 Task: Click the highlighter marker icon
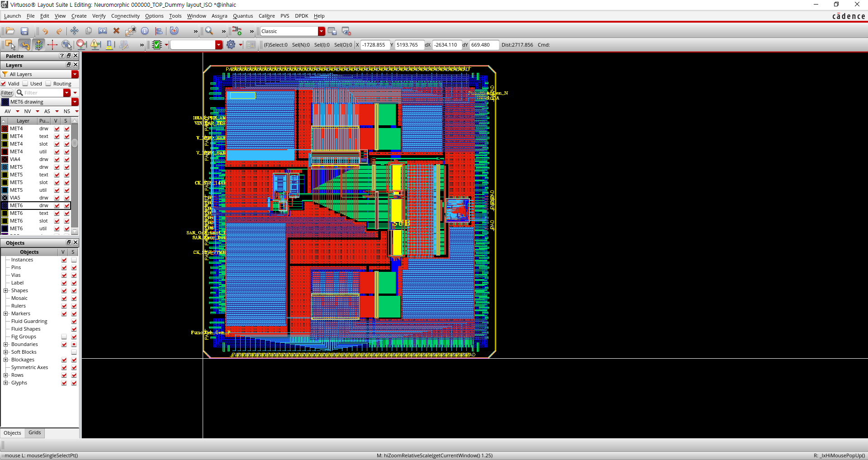[x=109, y=44]
